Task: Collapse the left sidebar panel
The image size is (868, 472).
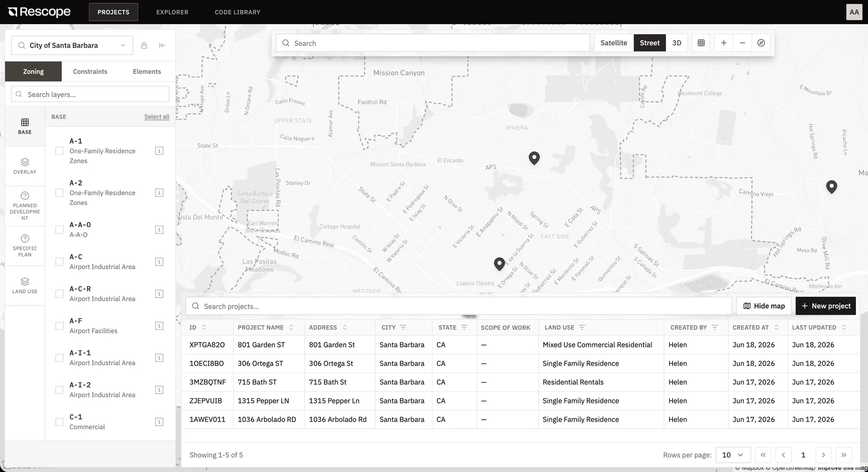Action: (x=162, y=45)
